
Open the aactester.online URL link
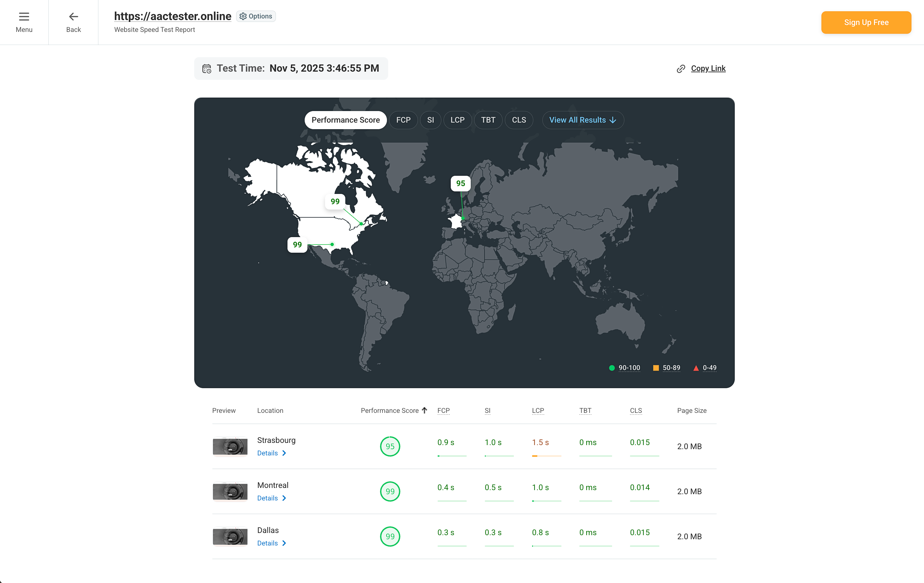coord(172,16)
